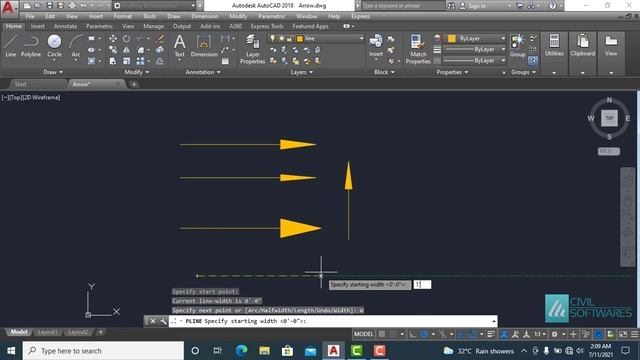The image size is (640, 360).
Task: Click the dynamic input starting width box
Action: coord(422,284)
